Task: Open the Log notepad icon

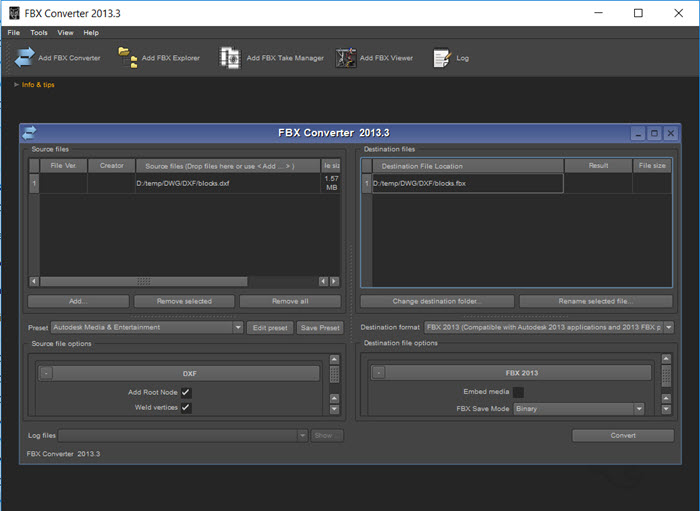Action: tap(442, 58)
